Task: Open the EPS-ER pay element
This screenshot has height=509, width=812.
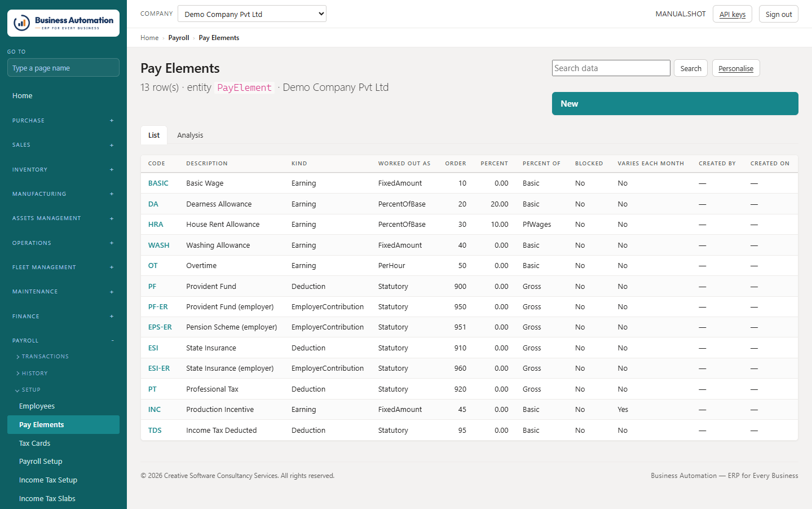Action: tap(160, 327)
